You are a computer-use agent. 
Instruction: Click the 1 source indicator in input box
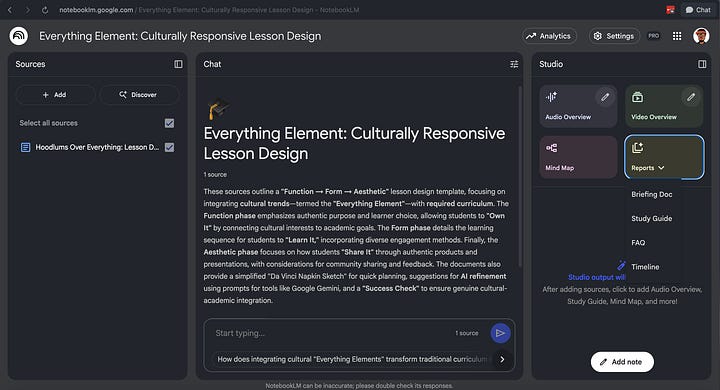coord(467,333)
